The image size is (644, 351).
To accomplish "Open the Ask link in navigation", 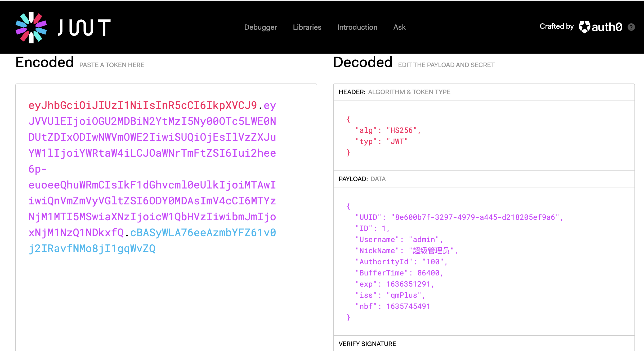I will 399,27.
